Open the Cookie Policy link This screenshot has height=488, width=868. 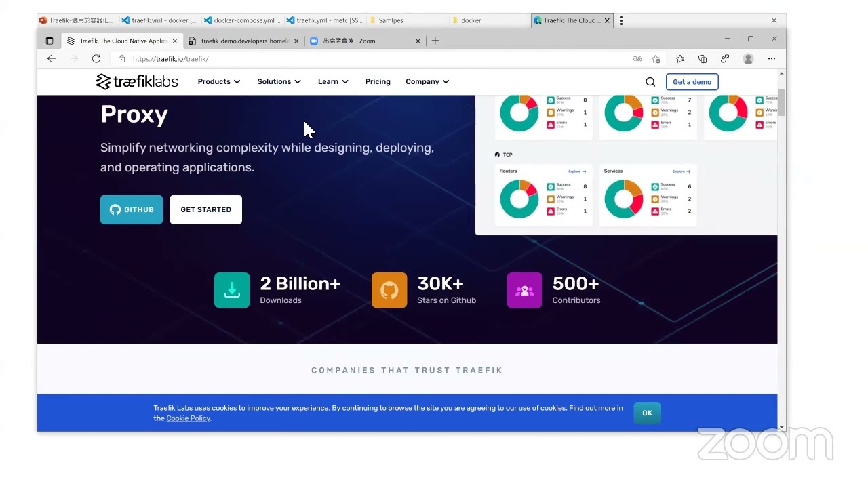pyautogui.click(x=188, y=418)
